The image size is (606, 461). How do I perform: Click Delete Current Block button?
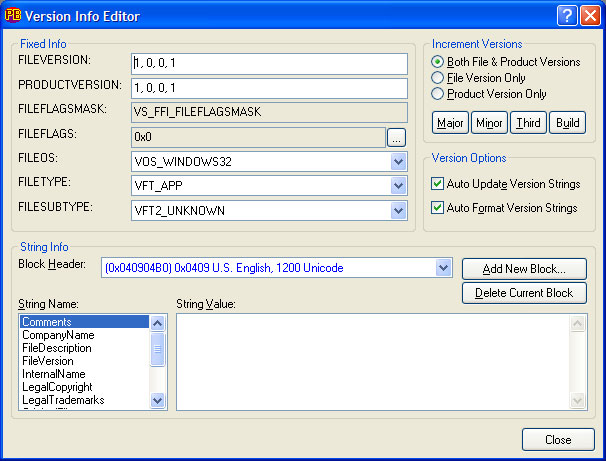click(524, 293)
